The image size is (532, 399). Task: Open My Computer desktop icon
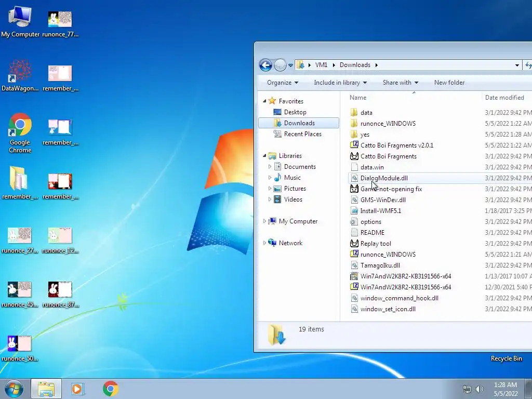20,21
